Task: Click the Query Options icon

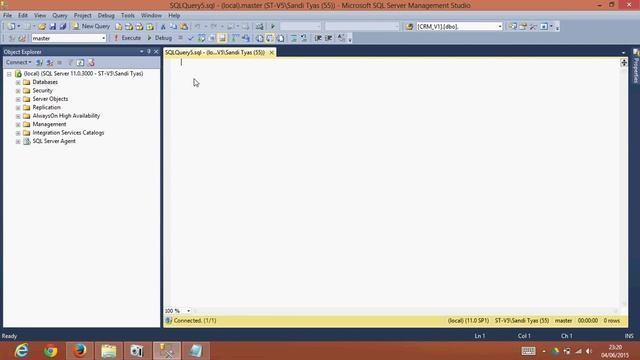Action: coord(212,38)
